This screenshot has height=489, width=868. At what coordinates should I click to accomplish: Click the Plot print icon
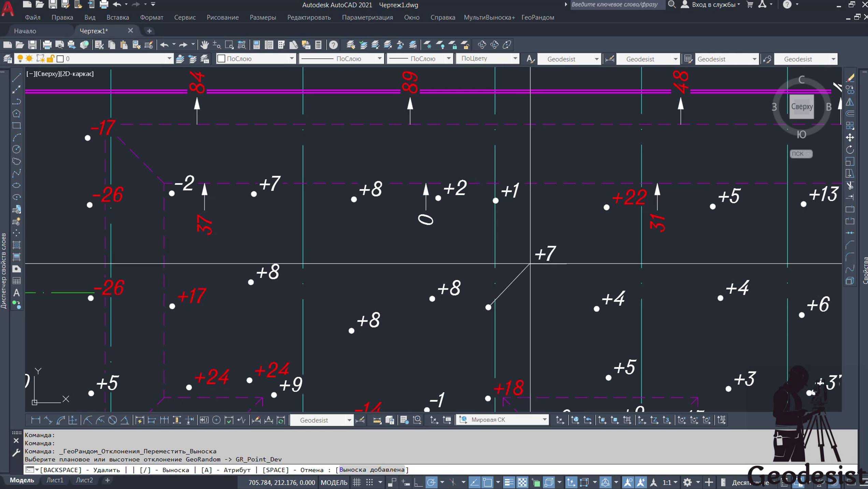(x=47, y=45)
